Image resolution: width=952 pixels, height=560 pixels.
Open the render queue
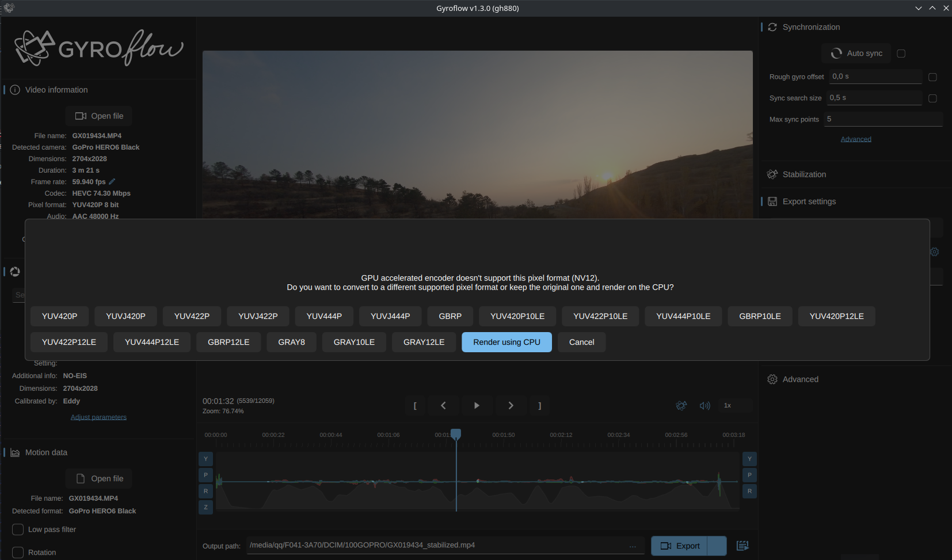point(742,546)
